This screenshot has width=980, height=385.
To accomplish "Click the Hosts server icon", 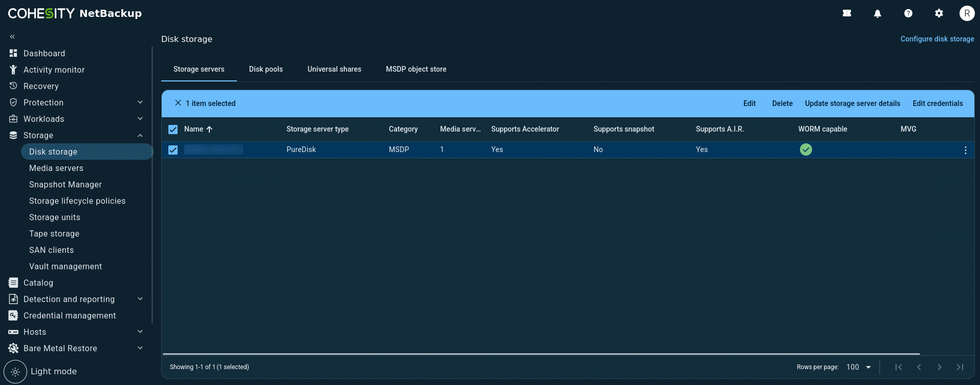I will tap(13, 332).
